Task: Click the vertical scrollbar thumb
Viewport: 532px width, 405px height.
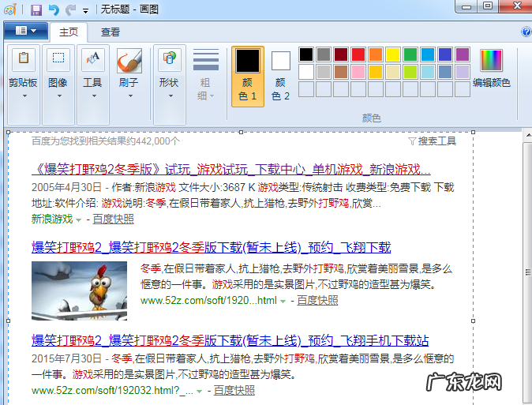Action: tap(527, 272)
